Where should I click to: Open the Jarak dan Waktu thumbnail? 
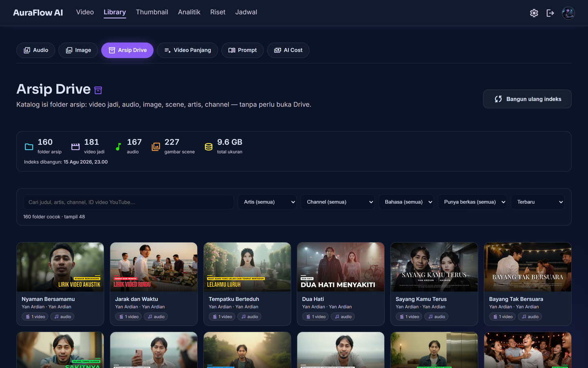(x=154, y=267)
